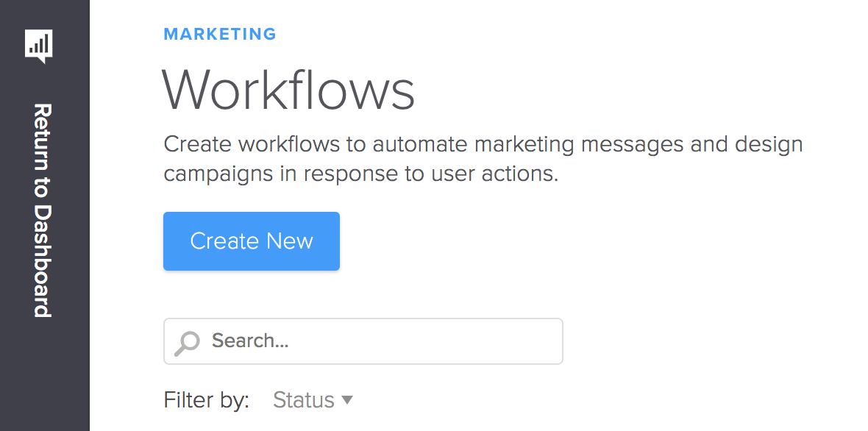The image size is (868, 431).
Task: Click the Filter by label
Action: click(x=207, y=400)
